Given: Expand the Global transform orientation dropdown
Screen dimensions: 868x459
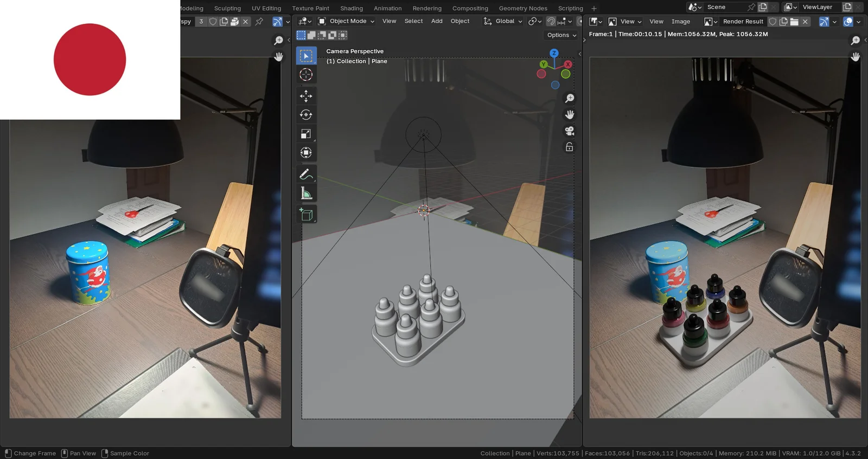Looking at the screenshot, I should [x=503, y=21].
